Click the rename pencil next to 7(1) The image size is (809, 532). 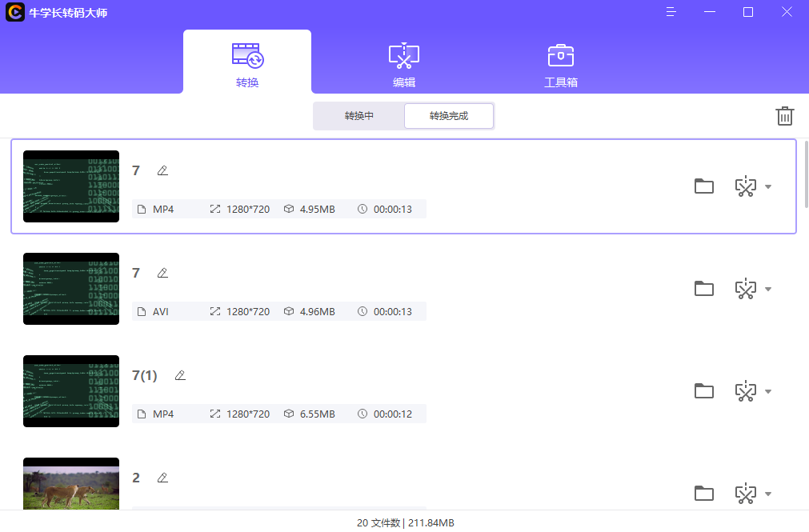click(180, 375)
